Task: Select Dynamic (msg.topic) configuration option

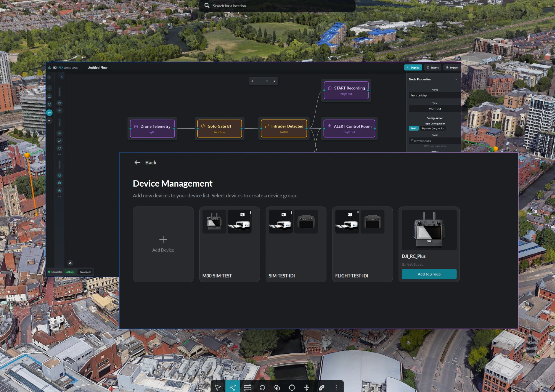Action: coord(433,128)
